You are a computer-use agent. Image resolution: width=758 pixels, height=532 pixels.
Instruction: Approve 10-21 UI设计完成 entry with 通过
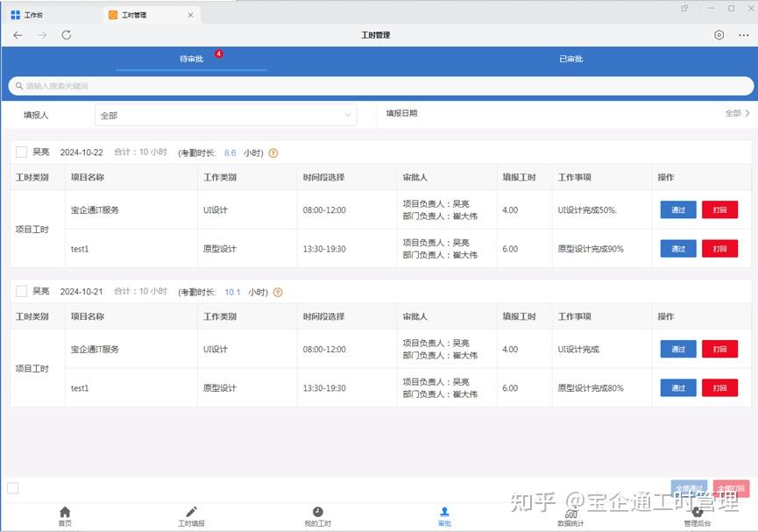pyautogui.click(x=678, y=349)
